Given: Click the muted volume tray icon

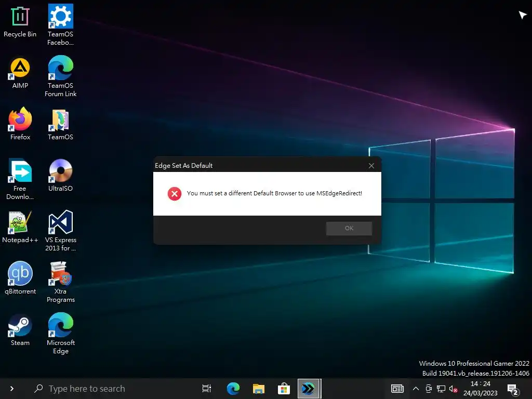Looking at the screenshot, I should pyautogui.click(x=453, y=389).
